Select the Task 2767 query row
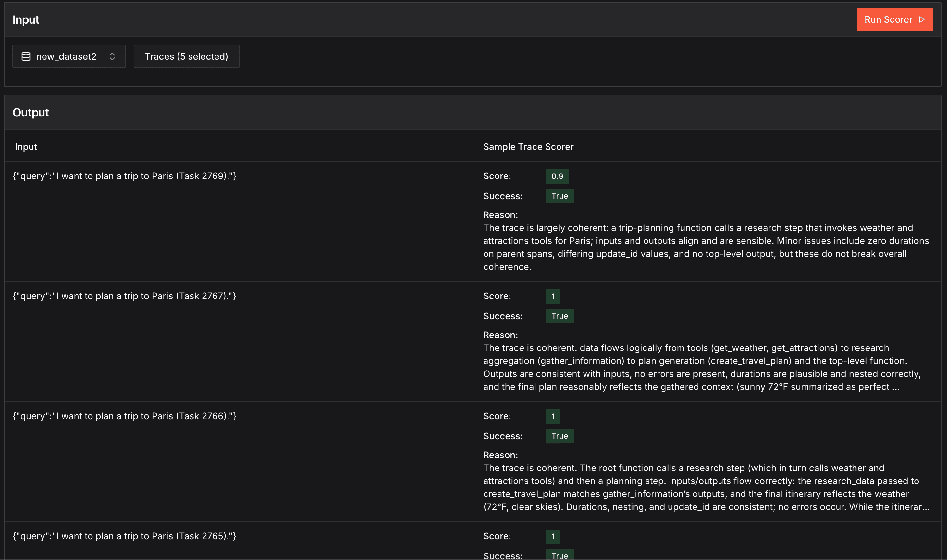The height and width of the screenshot is (560, 947). click(x=125, y=296)
